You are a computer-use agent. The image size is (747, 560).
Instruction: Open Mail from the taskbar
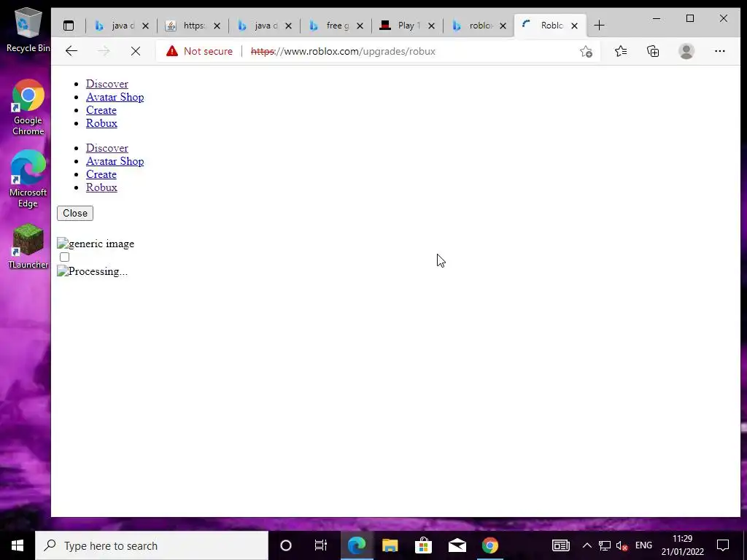[457, 545]
